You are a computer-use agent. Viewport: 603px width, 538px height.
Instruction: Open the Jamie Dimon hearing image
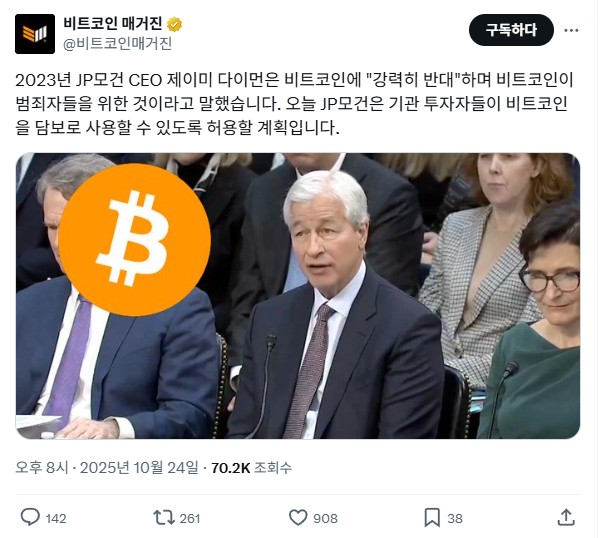pyautogui.click(x=298, y=296)
